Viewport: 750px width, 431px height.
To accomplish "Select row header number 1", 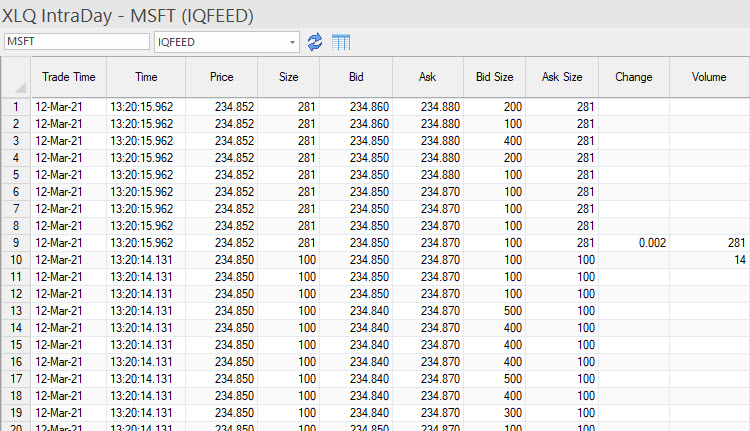I will click(x=16, y=107).
